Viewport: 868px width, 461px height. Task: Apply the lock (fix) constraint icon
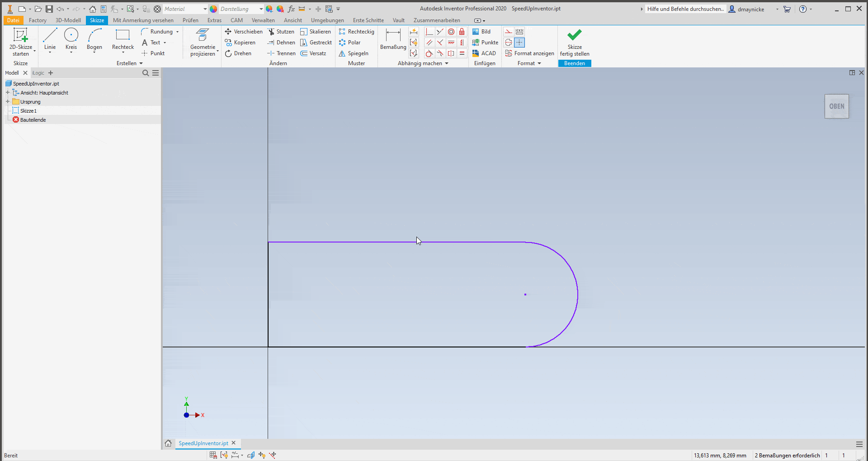[x=462, y=32]
